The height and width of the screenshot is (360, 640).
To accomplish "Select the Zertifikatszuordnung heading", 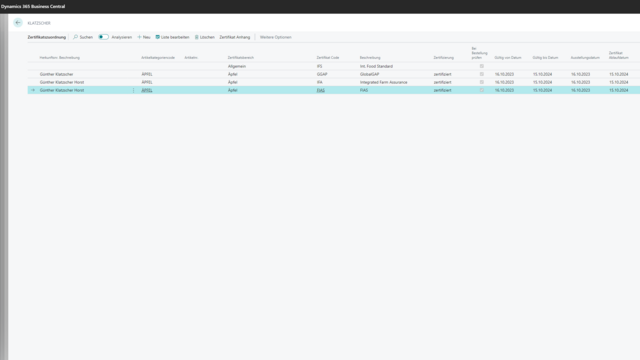I will pyautogui.click(x=47, y=37).
